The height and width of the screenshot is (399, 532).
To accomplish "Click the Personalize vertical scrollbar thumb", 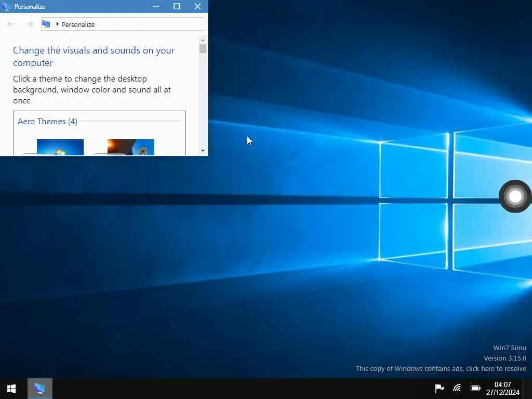I will (203, 48).
